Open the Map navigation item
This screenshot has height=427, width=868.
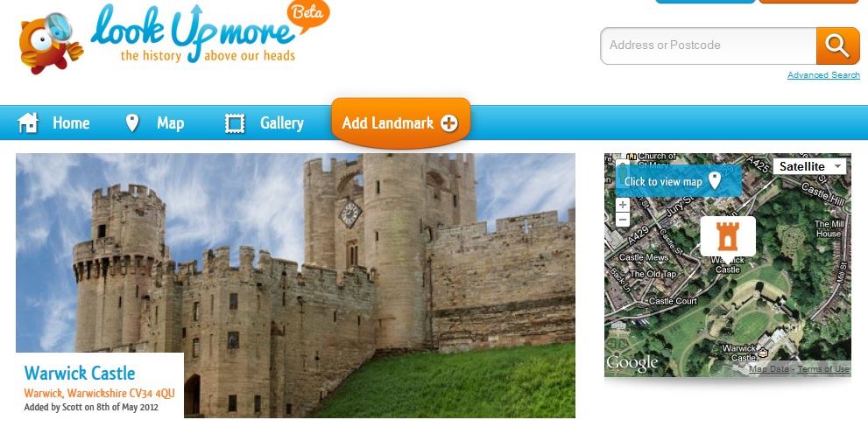click(171, 122)
